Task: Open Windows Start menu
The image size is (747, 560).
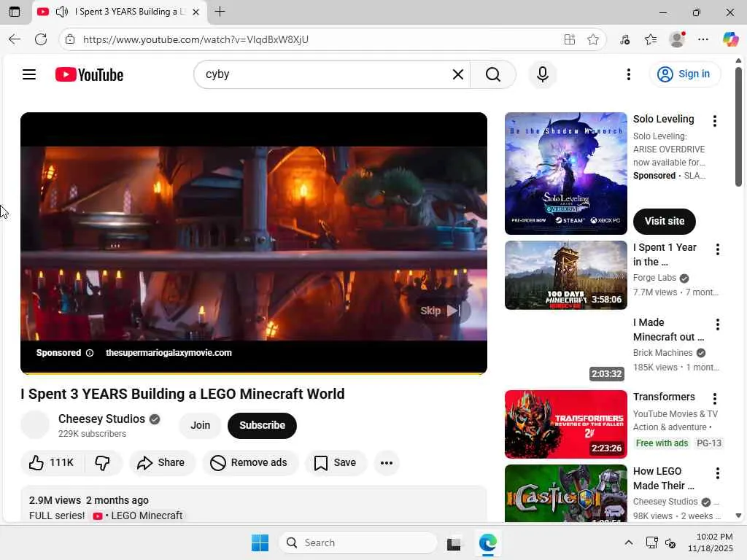Action: [260, 542]
